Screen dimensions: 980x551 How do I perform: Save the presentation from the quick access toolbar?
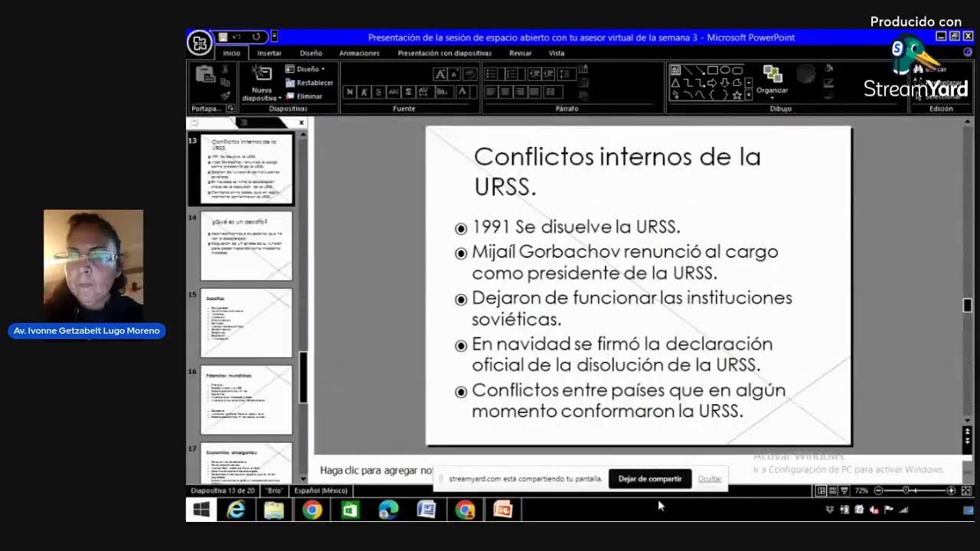[x=223, y=37]
